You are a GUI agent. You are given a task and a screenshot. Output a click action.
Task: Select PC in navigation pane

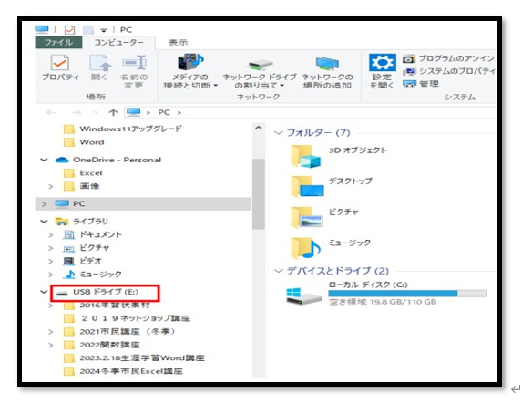pyautogui.click(x=70, y=203)
